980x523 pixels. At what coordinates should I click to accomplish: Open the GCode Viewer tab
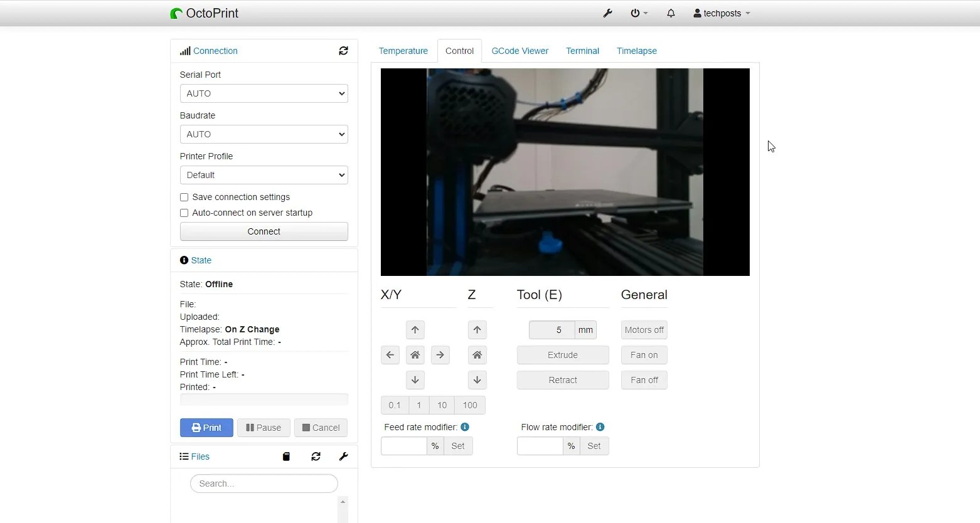coord(519,51)
